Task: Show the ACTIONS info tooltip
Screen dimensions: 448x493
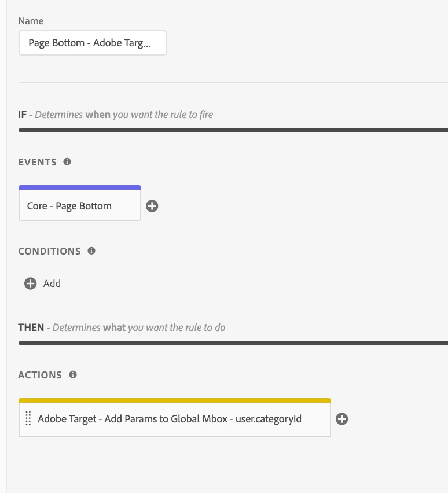Action: coord(73,375)
